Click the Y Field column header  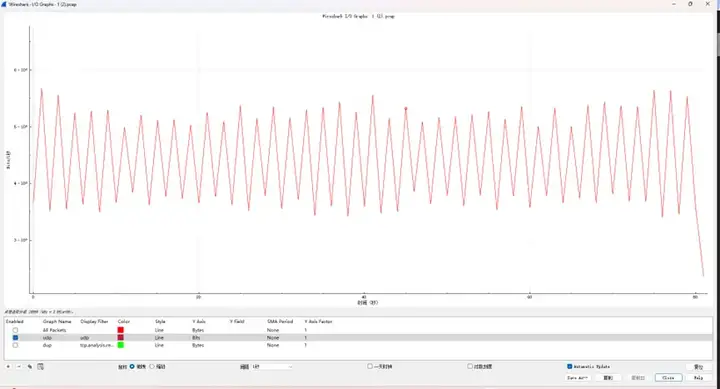[237, 321]
